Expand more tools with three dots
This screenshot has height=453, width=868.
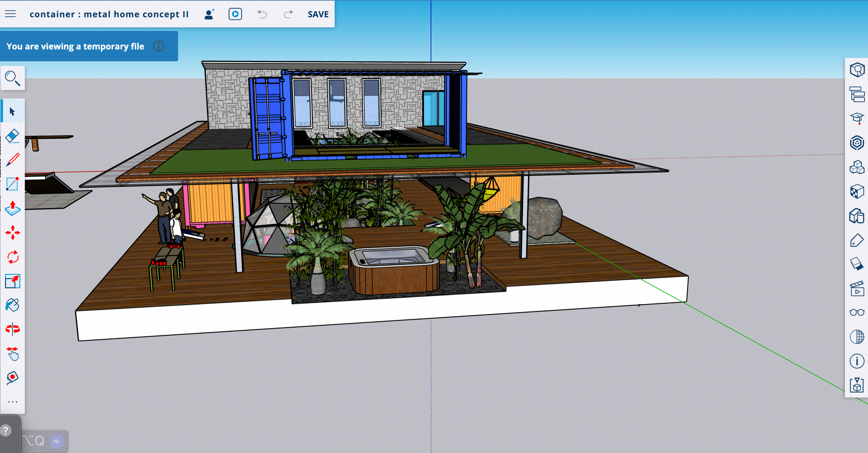(x=13, y=402)
